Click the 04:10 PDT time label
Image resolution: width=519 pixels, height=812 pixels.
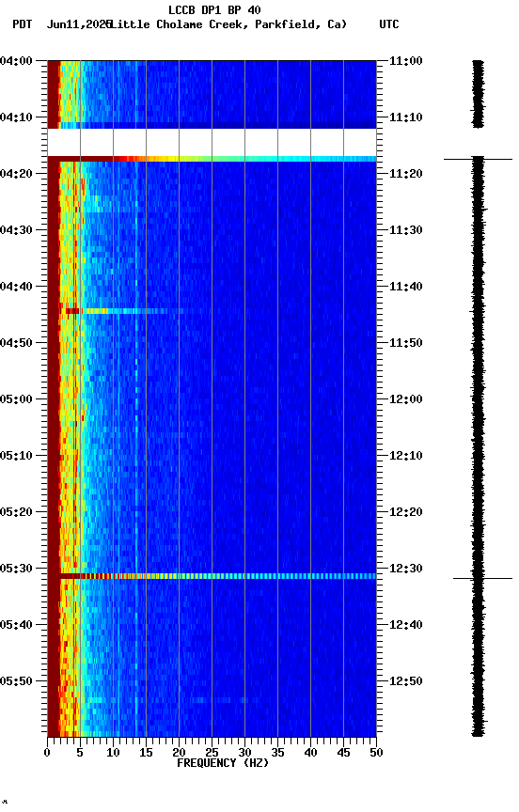coord(16,117)
